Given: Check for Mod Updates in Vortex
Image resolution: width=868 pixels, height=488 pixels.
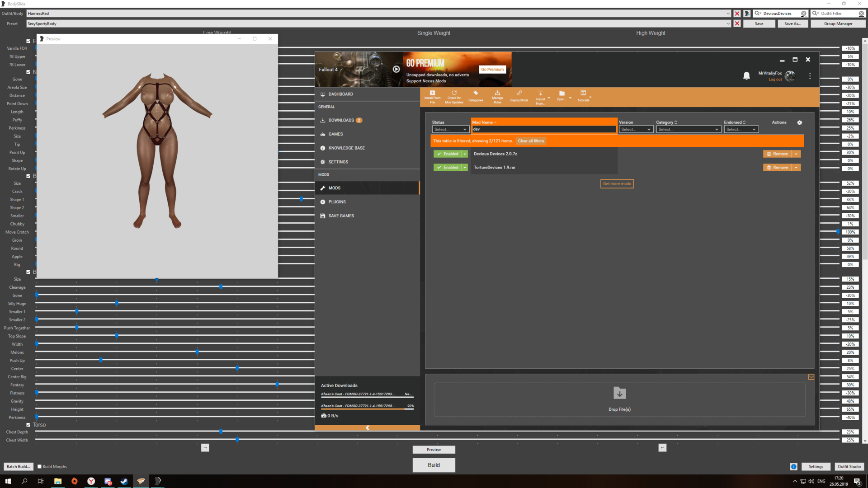Looking at the screenshot, I should pyautogui.click(x=454, y=97).
